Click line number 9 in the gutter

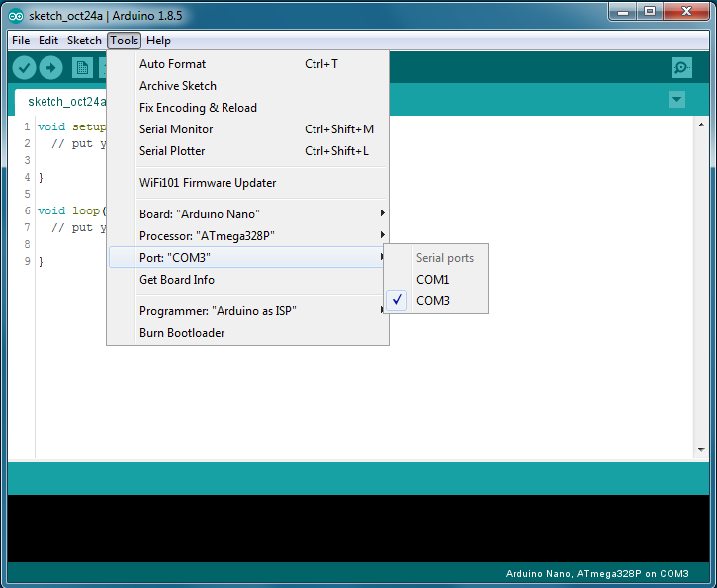point(27,261)
